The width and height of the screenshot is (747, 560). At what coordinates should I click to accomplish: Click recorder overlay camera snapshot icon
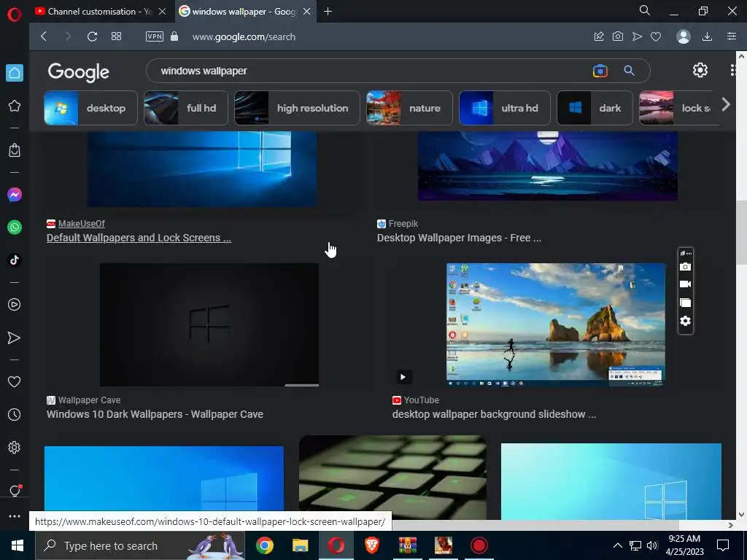(685, 267)
